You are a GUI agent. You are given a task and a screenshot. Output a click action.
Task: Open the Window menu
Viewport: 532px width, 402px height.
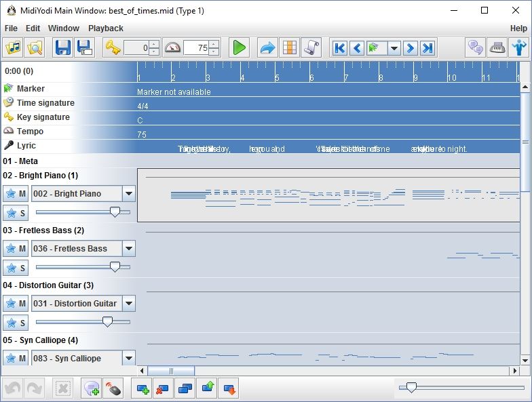pyautogui.click(x=64, y=28)
